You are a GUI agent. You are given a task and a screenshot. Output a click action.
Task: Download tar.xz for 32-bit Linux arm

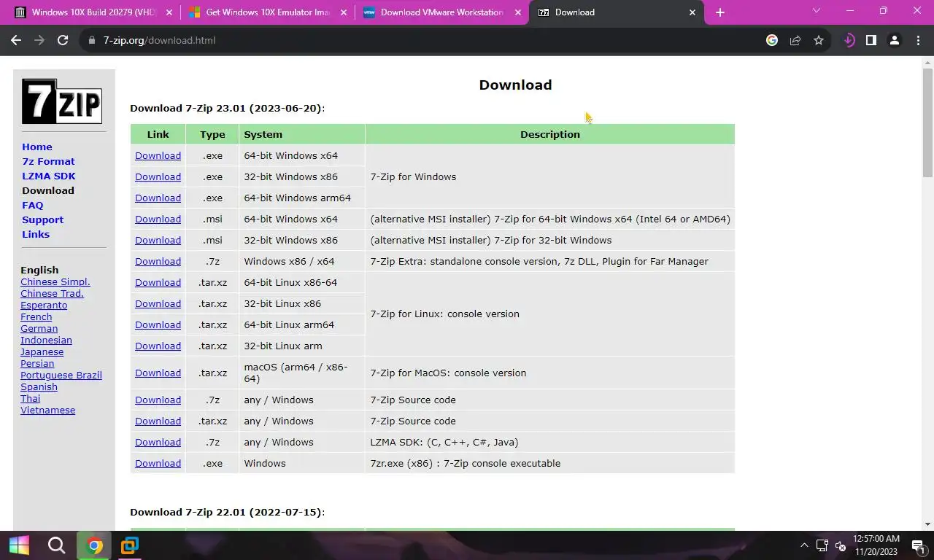tap(158, 346)
